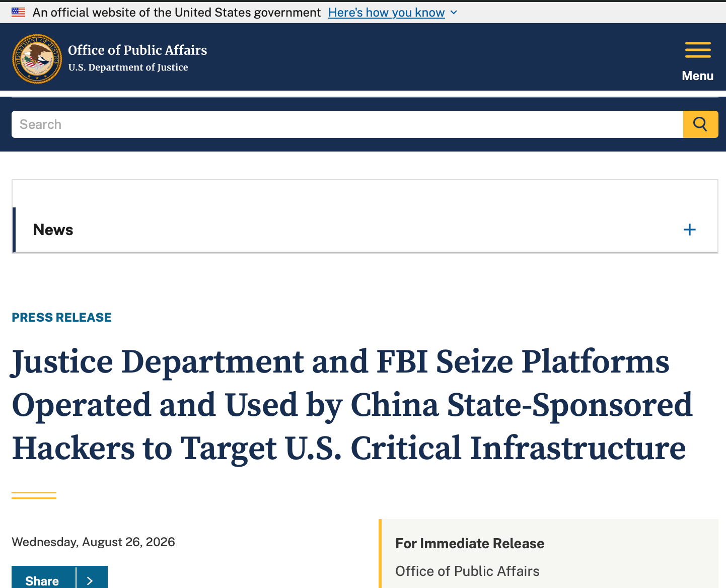Screen dimensions: 726x588
Task: Open the hamburger Menu button
Action: [698, 62]
